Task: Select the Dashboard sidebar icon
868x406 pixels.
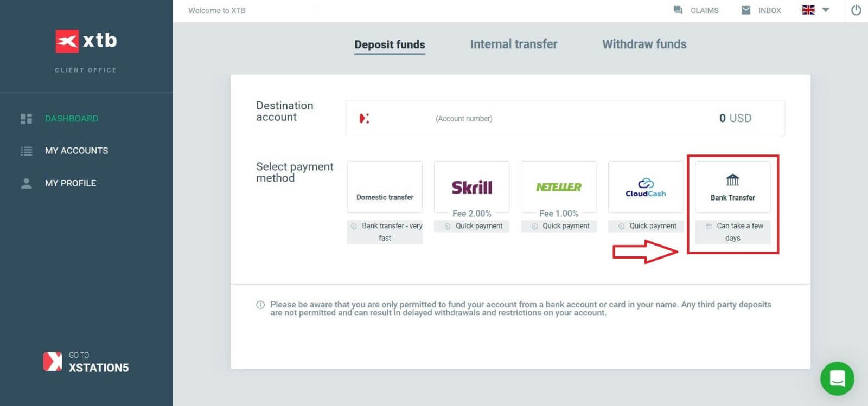Action: (25, 118)
